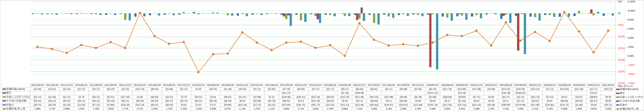
Task: Click the CAPEX cell showing $5.69
Action: [198, 89]
